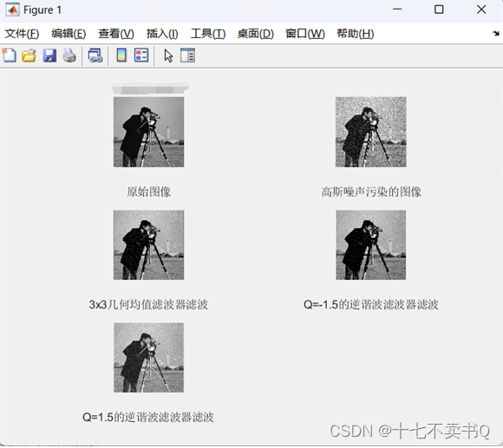Minimize the Figure 1 window
The image size is (503, 448).
(x=397, y=10)
